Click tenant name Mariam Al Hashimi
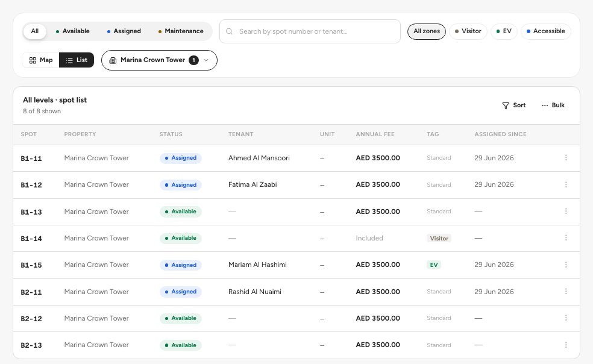This screenshot has height=364, width=593. click(257, 265)
